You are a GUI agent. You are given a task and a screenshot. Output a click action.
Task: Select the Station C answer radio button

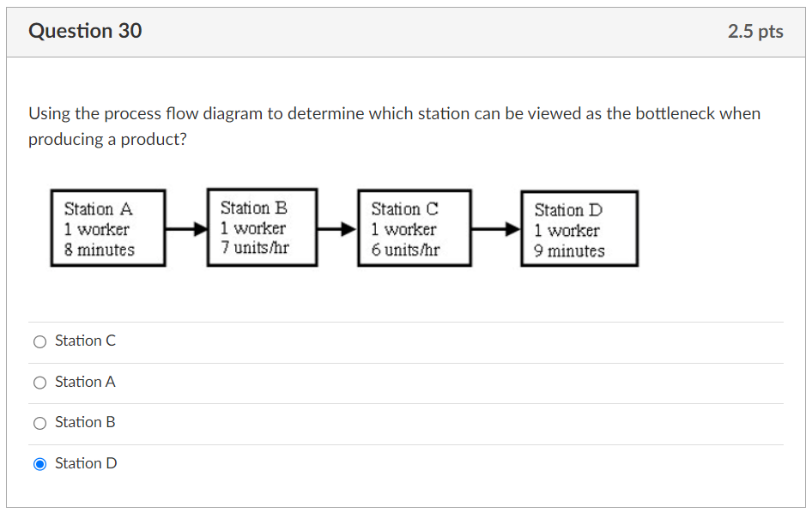39,341
